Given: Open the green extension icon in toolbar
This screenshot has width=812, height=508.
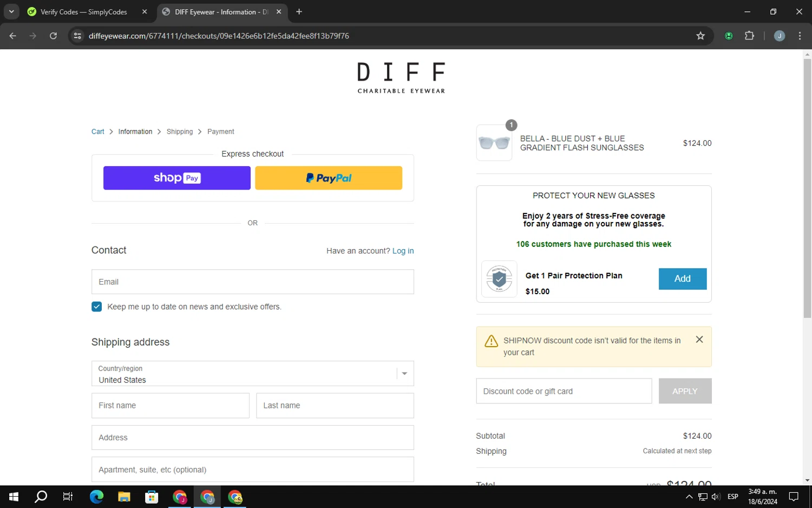Looking at the screenshot, I should pyautogui.click(x=729, y=36).
